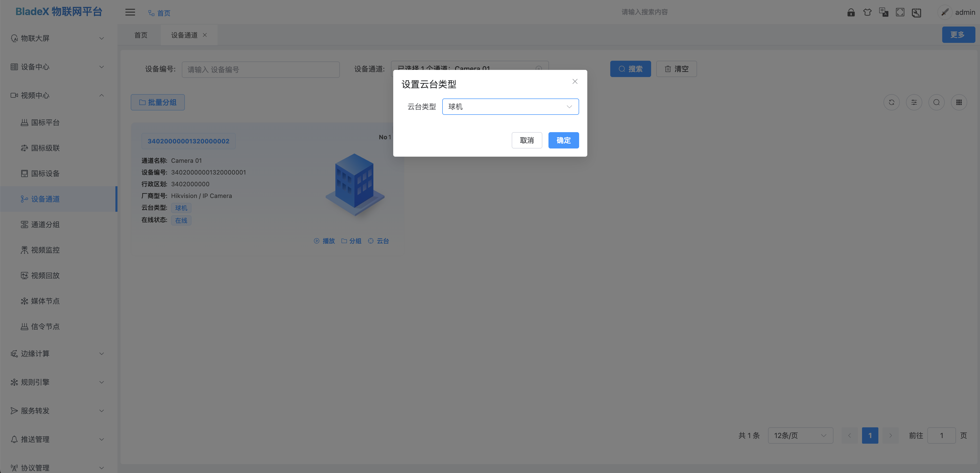
Task: Click the language translate icon
Action: [884, 13]
